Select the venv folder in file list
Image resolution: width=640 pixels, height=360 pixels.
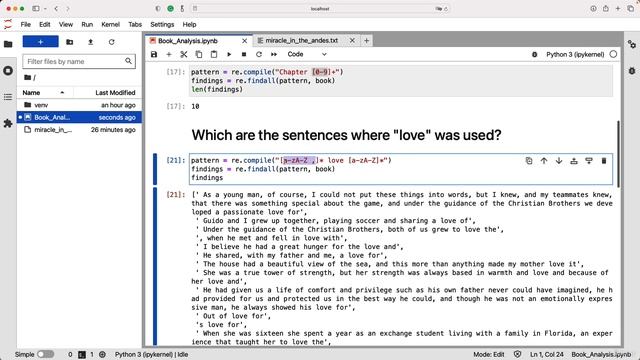(x=79, y=105)
